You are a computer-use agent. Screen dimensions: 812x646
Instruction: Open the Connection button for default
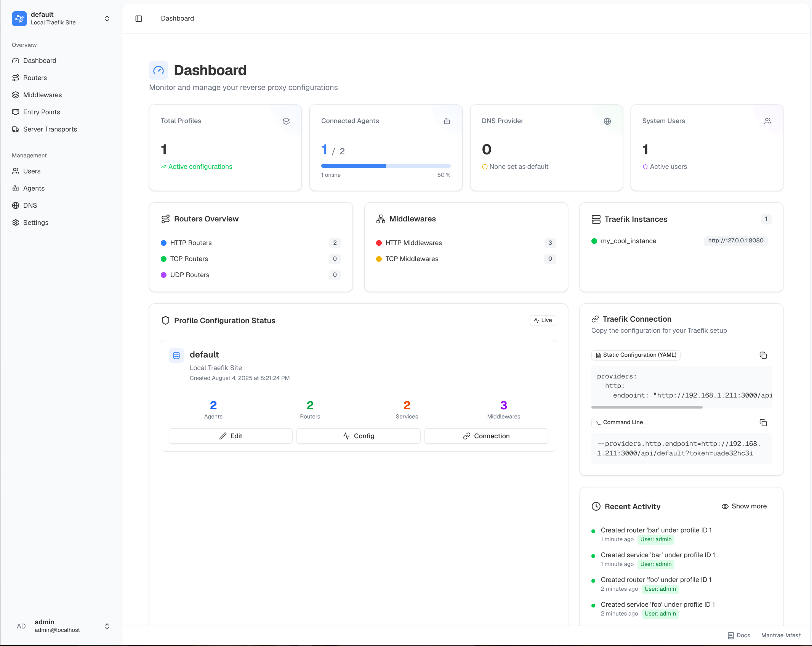486,436
